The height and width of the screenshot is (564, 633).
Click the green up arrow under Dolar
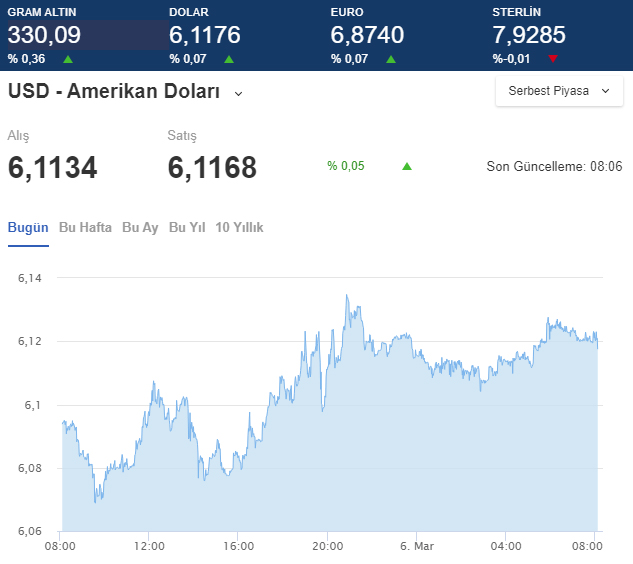pos(229,59)
